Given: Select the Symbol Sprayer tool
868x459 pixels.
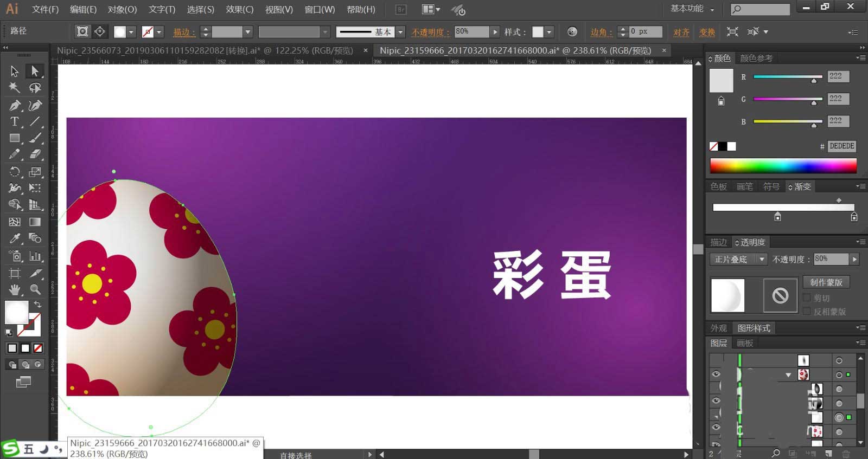Looking at the screenshot, I should pyautogui.click(x=15, y=256).
